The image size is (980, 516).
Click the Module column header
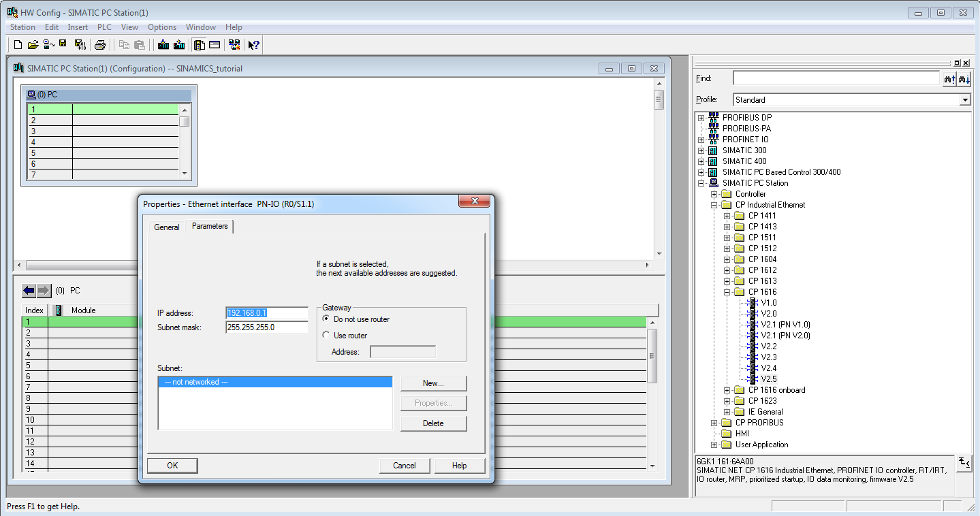coord(84,310)
